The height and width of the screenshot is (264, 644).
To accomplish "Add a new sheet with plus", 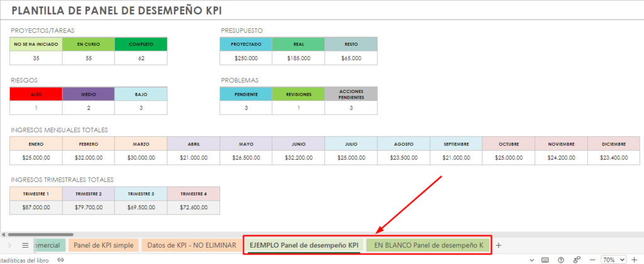I will point(499,246).
